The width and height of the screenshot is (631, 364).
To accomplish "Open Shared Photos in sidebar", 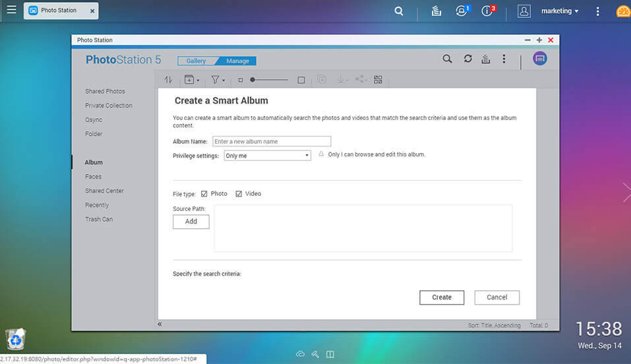I will (x=105, y=92).
